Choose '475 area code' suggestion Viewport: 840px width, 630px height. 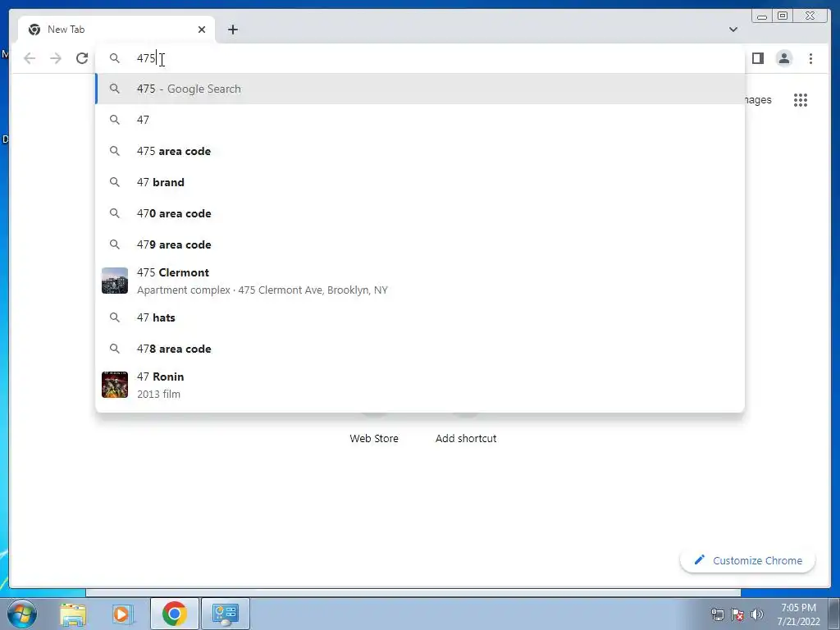(421, 151)
